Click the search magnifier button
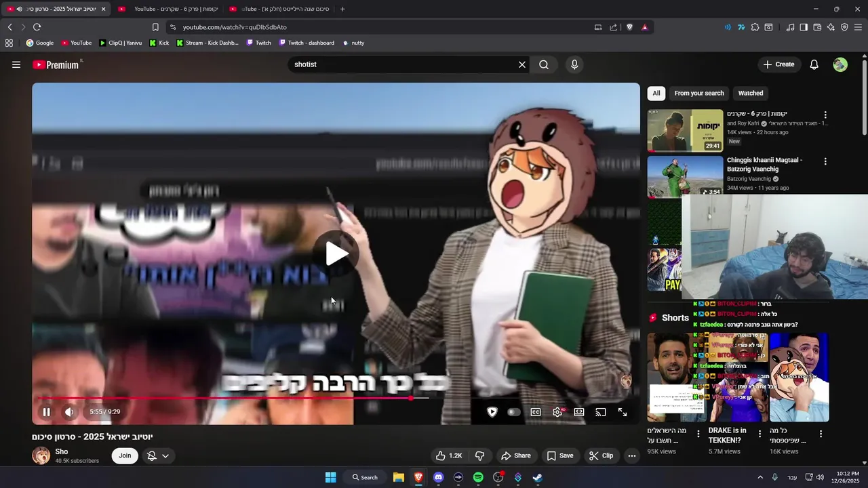 coord(544,64)
